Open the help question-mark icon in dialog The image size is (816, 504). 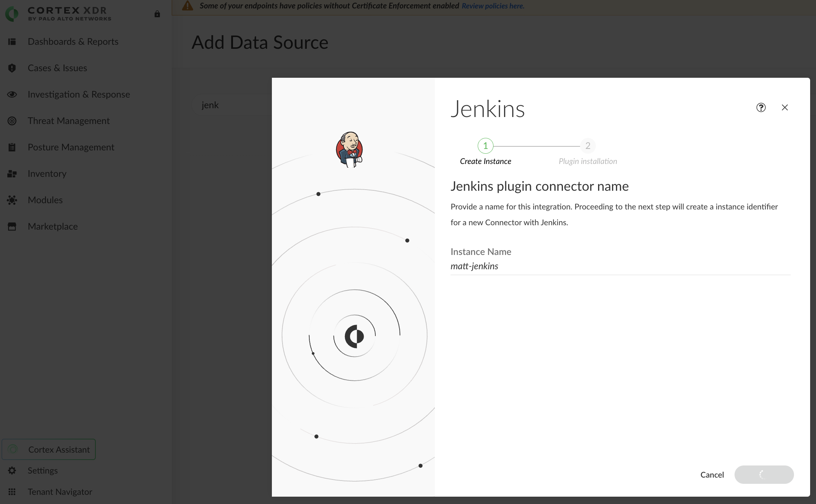[x=761, y=107]
